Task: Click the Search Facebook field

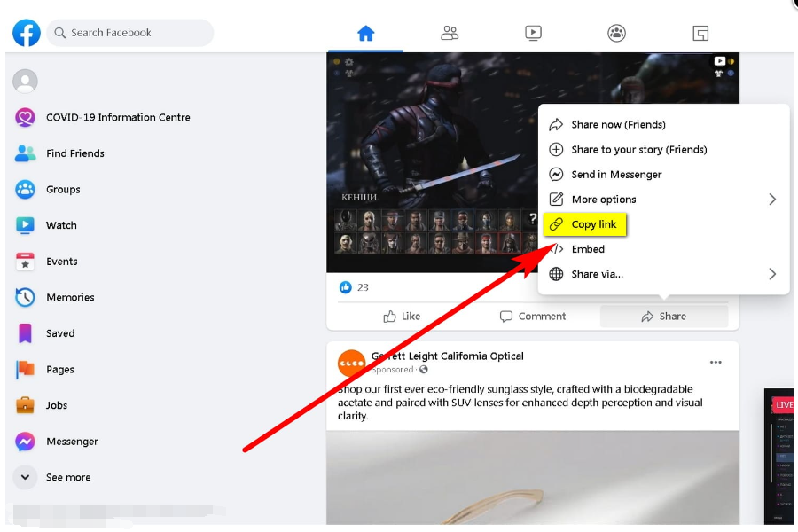Action: point(130,33)
